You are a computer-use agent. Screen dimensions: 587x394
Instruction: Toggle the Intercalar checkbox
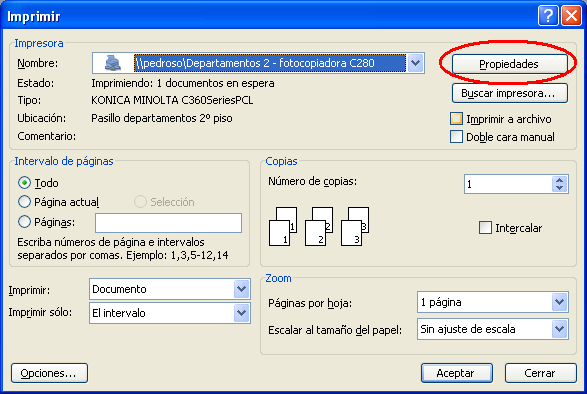tap(485, 227)
